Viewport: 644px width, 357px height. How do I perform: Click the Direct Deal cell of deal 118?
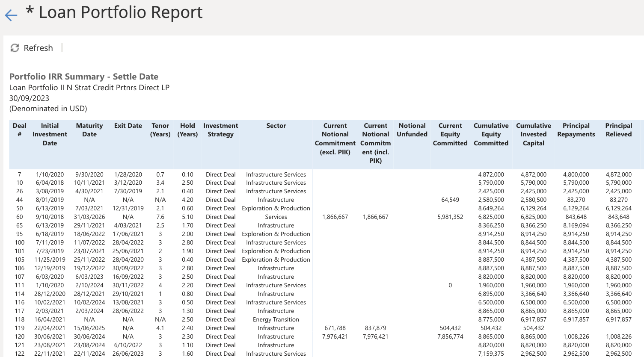tap(220, 319)
